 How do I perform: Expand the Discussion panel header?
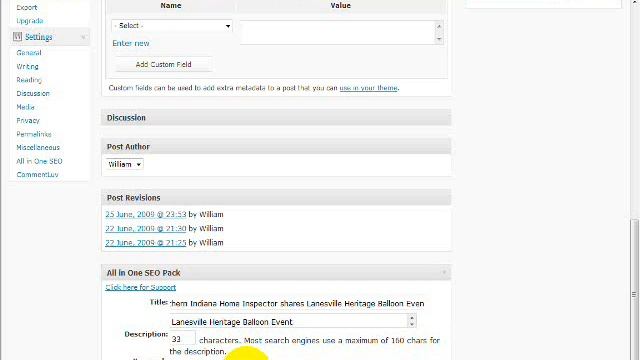pyautogui.click(x=276, y=118)
